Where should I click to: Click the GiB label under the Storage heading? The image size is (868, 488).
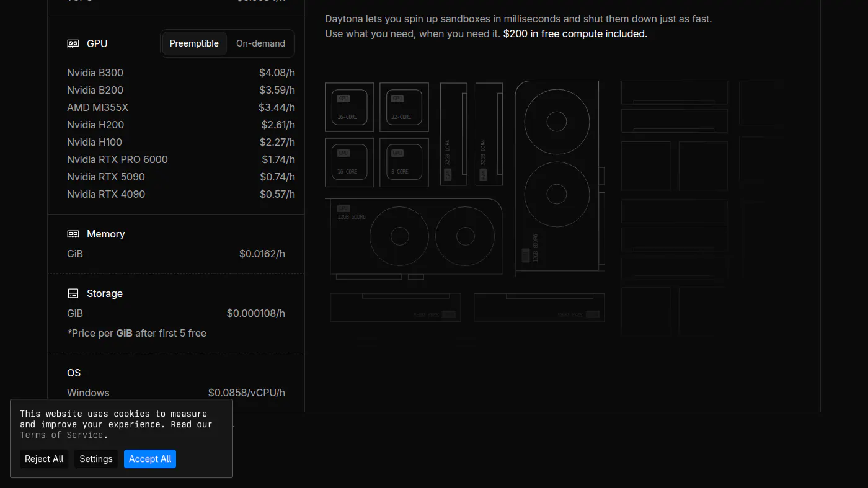click(x=75, y=313)
